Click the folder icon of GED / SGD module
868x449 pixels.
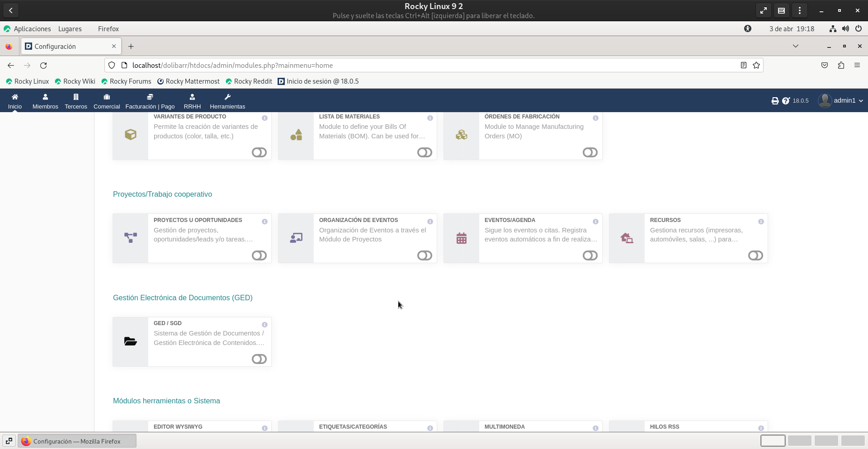(x=130, y=341)
